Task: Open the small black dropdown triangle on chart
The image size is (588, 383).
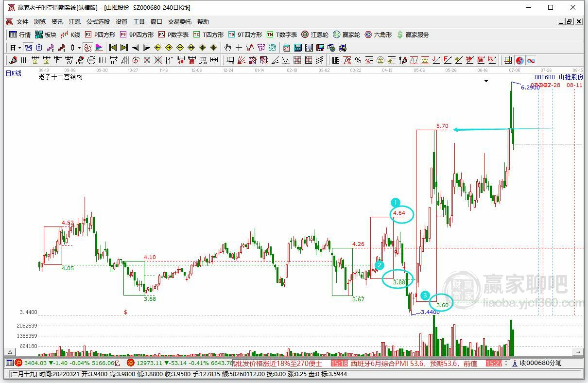Action: pos(486,81)
